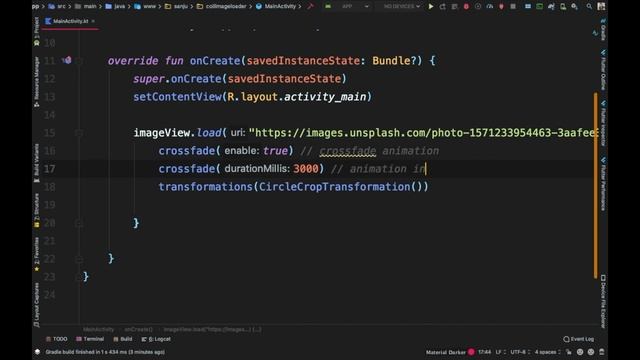Image resolution: width=640 pixels, height=360 pixels.
Task: Collapse the load block fold on line 15
Action: pyautogui.click(x=79, y=133)
